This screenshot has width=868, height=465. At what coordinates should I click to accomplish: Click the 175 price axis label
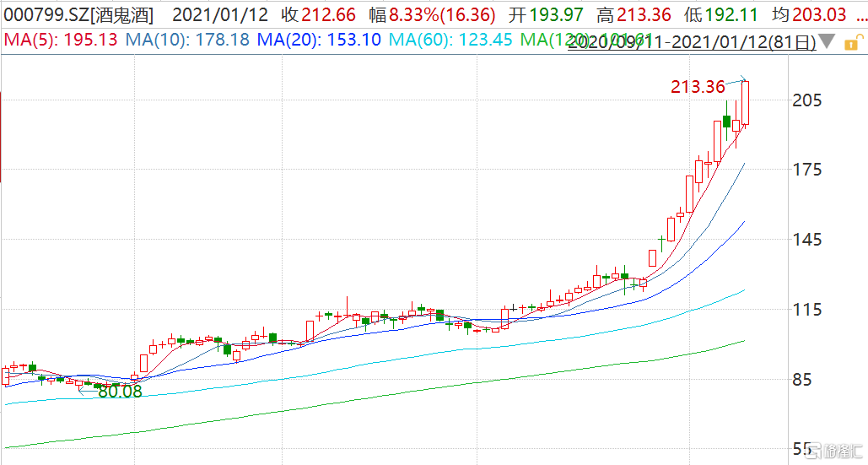pos(807,170)
